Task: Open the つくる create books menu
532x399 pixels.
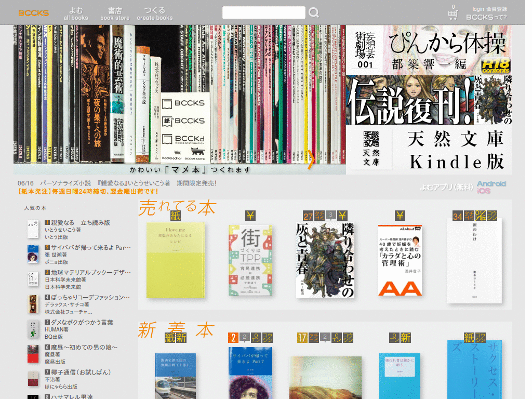Action: [x=155, y=14]
